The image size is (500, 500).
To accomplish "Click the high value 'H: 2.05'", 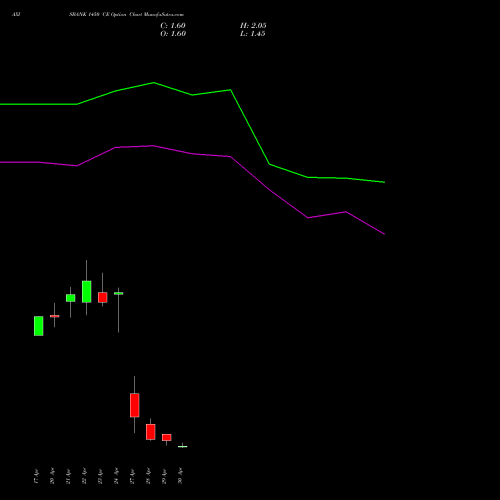I will 253,26.
